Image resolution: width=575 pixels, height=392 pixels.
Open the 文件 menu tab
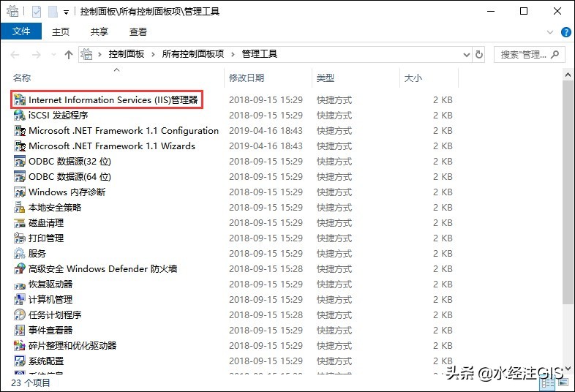[21, 31]
